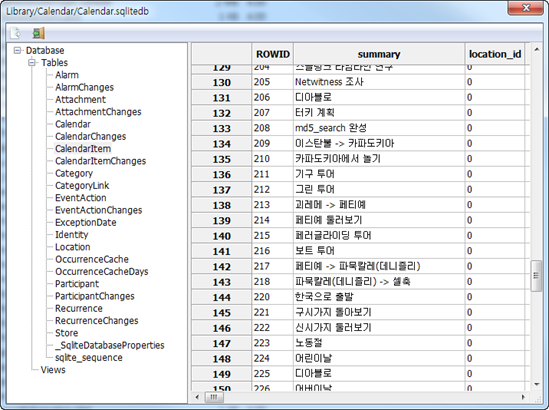Open the sqlite_sequence table
The image size is (549, 410).
[x=89, y=357]
